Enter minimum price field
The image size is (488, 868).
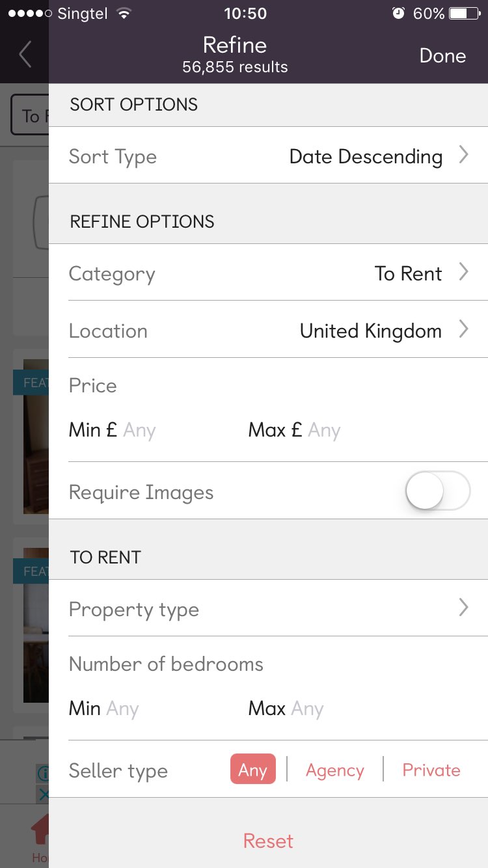[x=139, y=430]
